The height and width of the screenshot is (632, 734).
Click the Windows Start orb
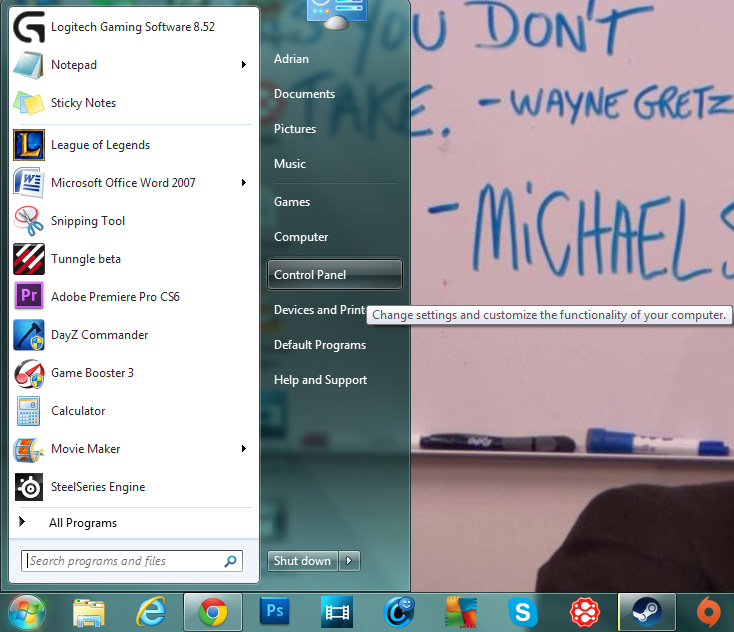pyautogui.click(x=26, y=612)
